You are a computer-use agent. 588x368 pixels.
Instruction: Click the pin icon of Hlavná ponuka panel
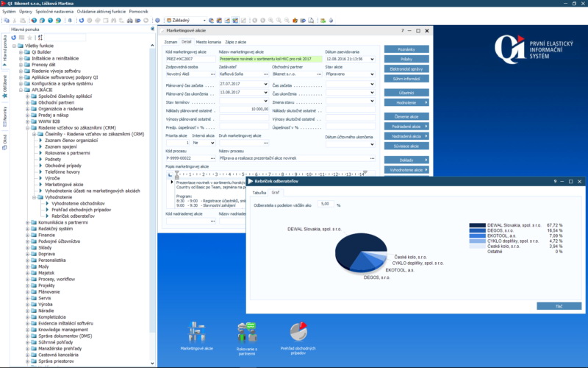click(153, 29)
